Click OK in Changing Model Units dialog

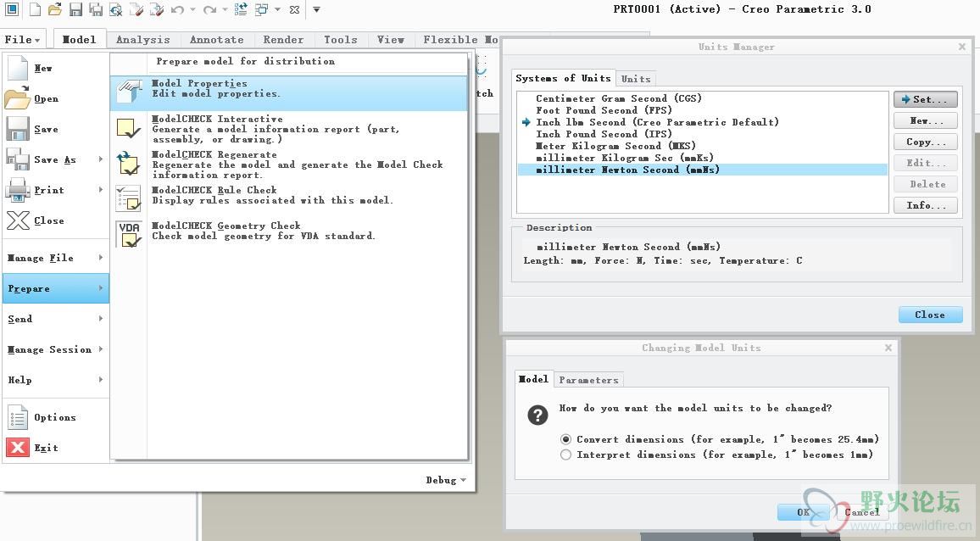coord(803,512)
